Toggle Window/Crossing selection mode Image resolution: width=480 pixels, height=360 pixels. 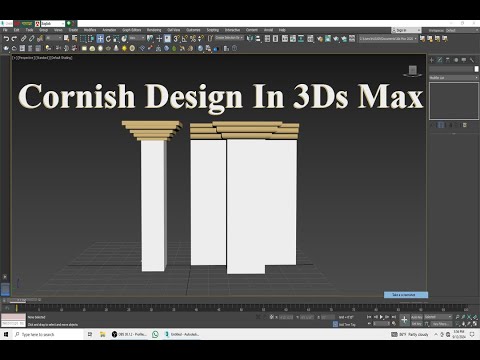[91, 39]
